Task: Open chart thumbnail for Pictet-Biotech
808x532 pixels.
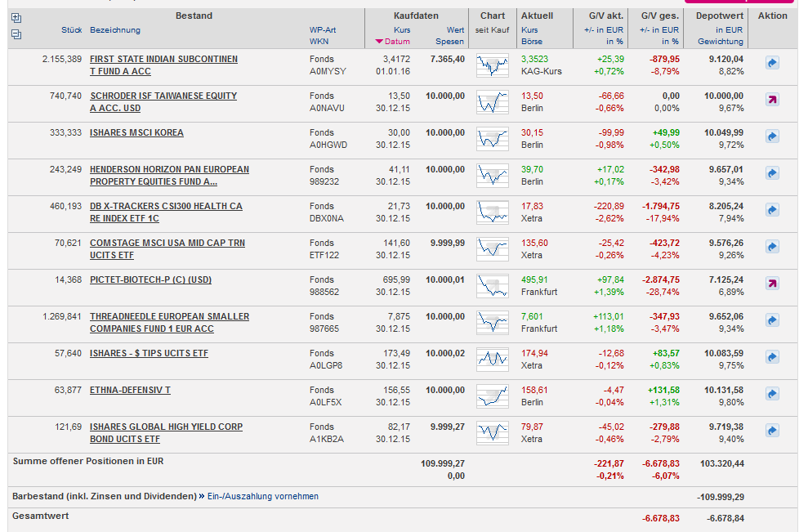Action: [493, 285]
